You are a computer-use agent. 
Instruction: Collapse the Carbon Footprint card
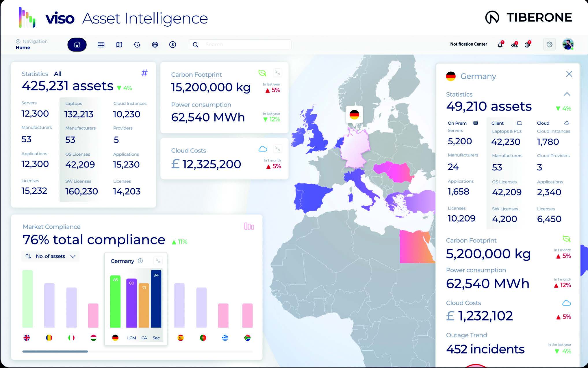(x=277, y=73)
